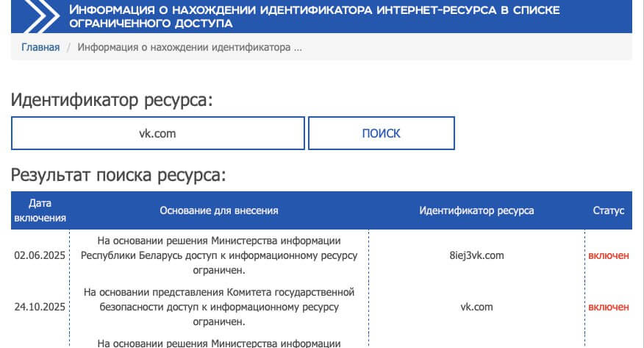
Task: Click vk.com in the results table
Action: (x=476, y=307)
